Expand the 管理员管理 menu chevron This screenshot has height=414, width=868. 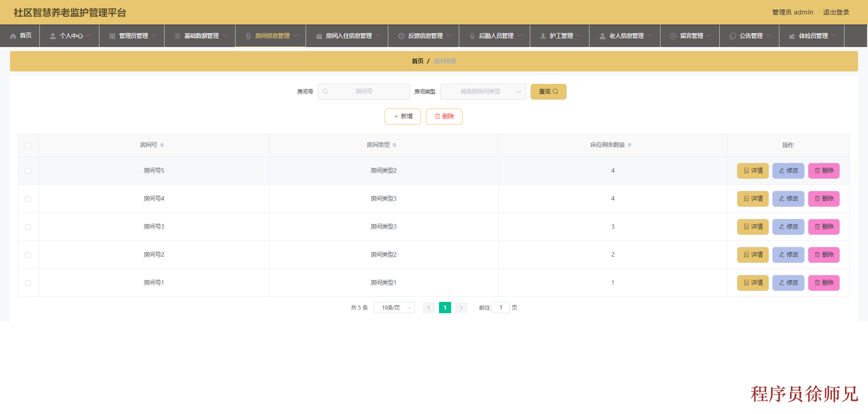click(154, 36)
